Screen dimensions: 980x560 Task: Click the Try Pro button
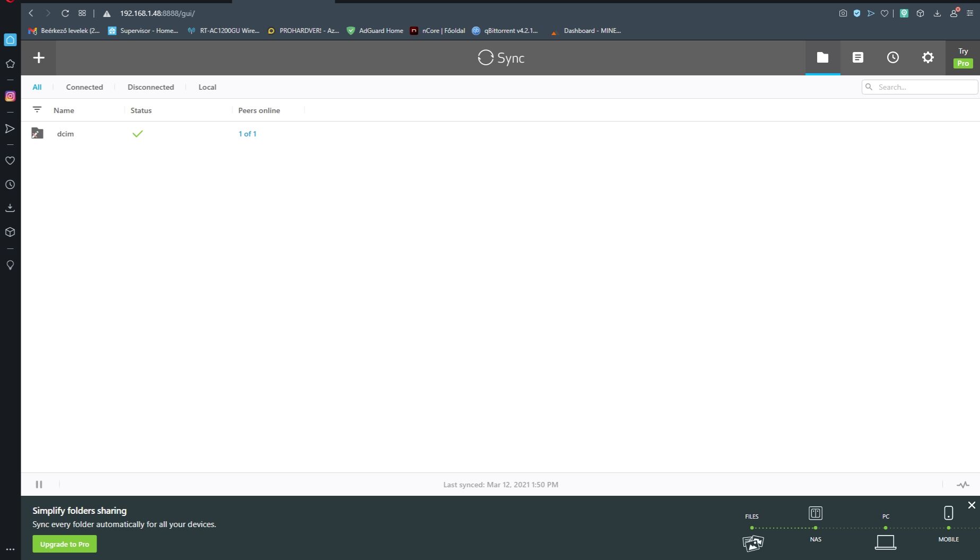963,58
